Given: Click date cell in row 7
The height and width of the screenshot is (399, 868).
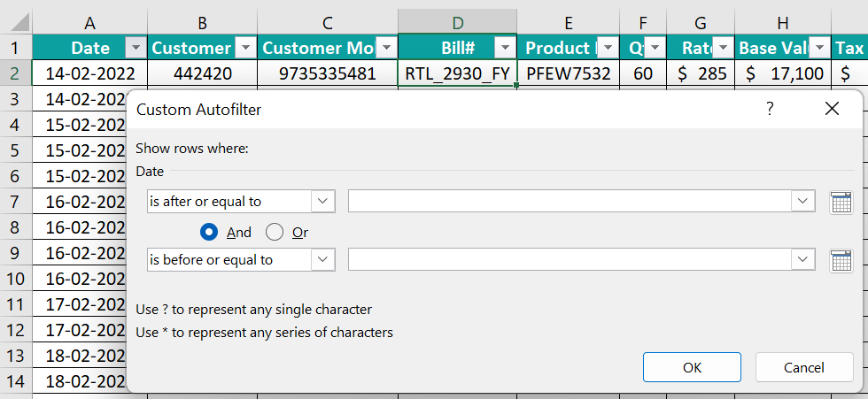Looking at the screenshot, I should click(x=80, y=202).
